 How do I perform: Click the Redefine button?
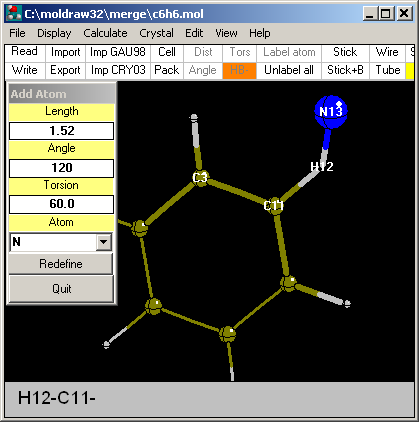coord(61,264)
